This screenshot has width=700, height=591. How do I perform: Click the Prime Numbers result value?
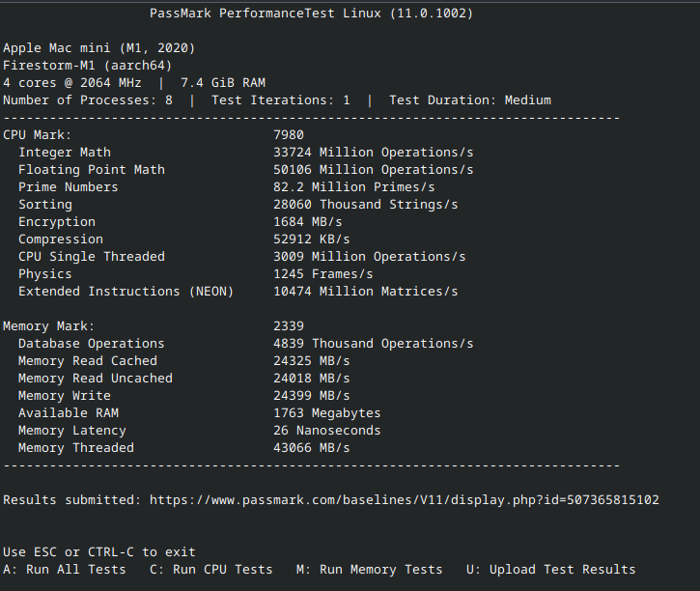pyautogui.click(x=354, y=187)
